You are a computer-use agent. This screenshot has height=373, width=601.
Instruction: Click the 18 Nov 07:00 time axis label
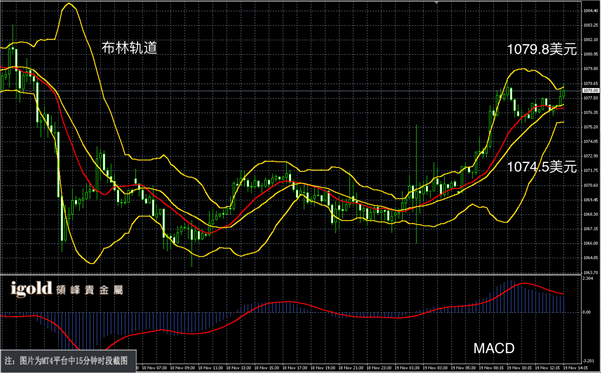(x=154, y=368)
